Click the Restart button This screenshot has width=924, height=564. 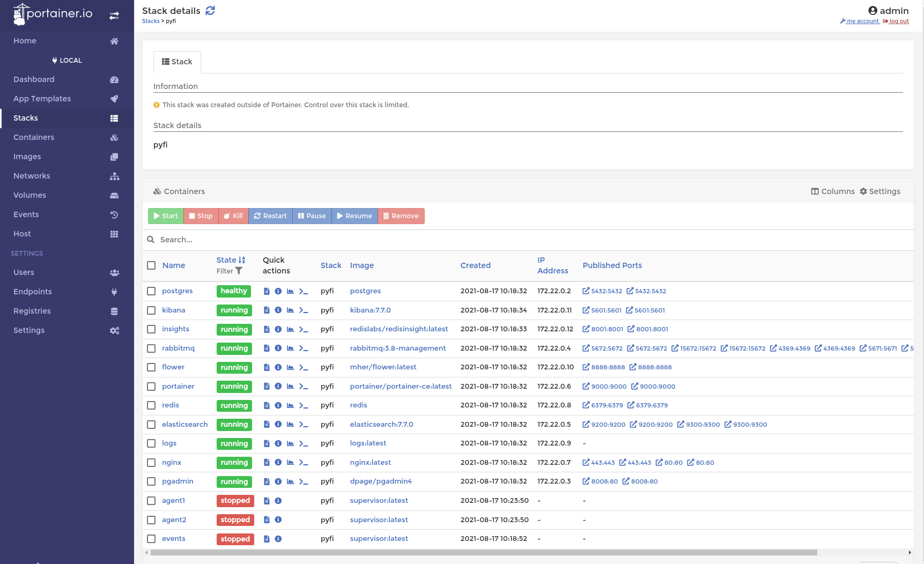(x=270, y=216)
